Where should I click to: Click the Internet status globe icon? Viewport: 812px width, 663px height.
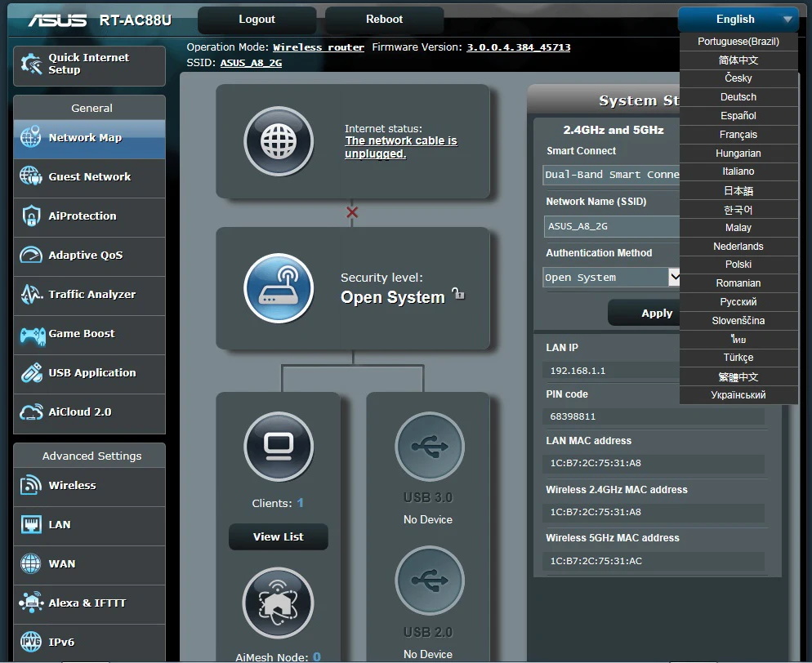pos(279,141)
